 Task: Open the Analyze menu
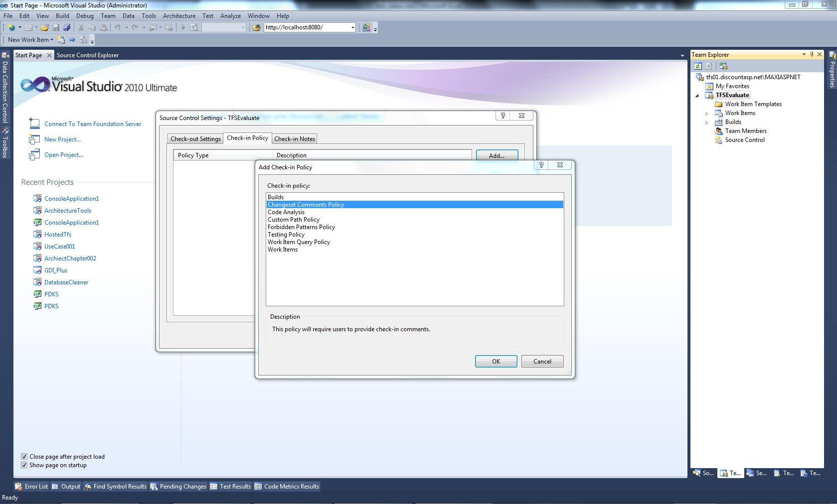[x=230, y=16]
